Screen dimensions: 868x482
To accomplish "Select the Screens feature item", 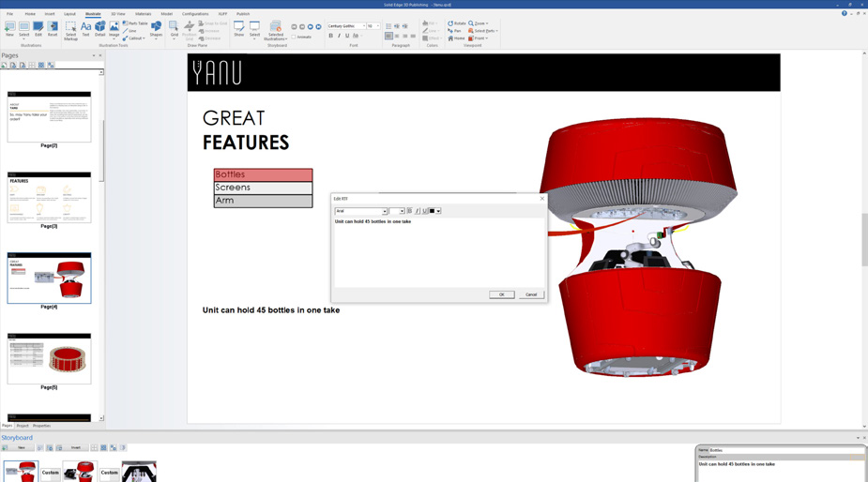I will (263, 188).
